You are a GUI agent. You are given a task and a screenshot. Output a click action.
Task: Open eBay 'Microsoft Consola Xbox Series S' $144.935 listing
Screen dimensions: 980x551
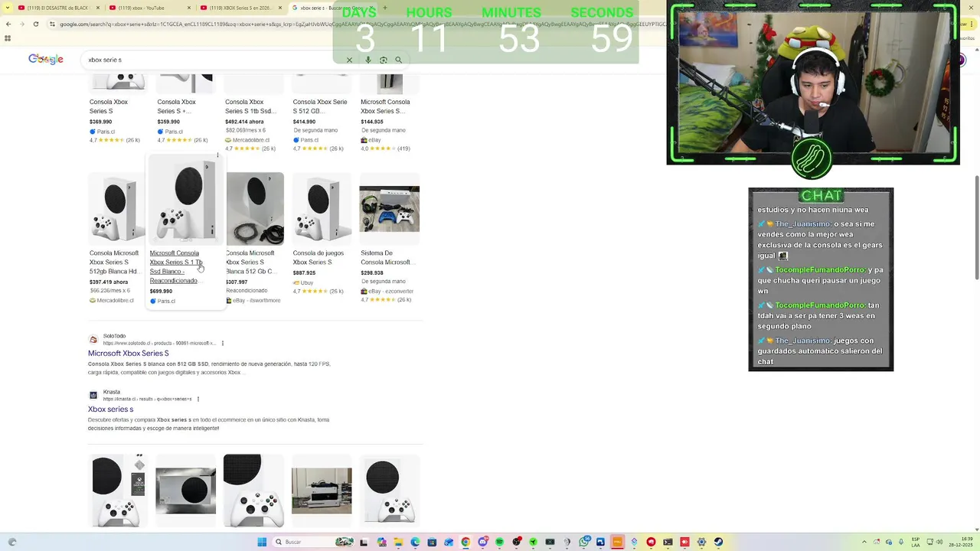[x=385, y=106]
